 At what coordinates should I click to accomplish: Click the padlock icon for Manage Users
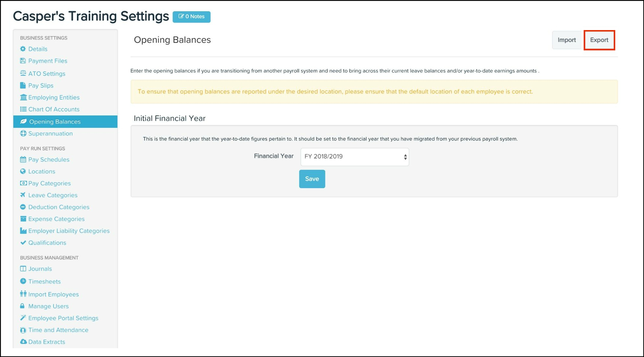(x=23, y=306)
